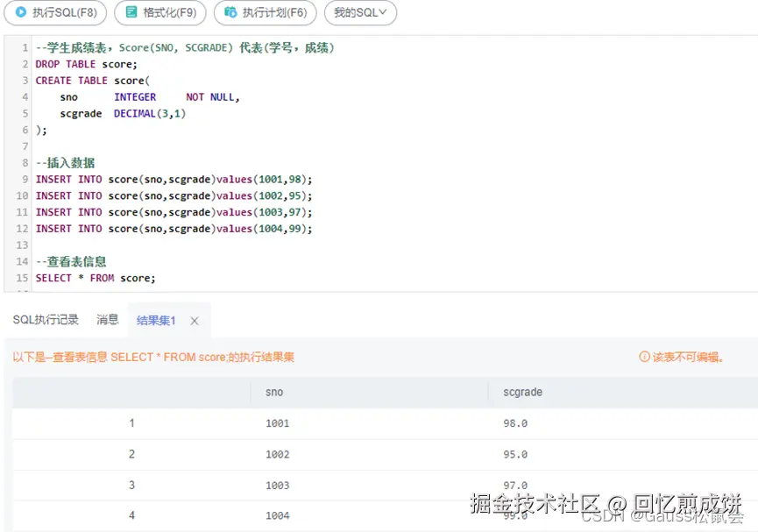Click the 该表不可编辑 notice text
The image size is (758, 532).
[x=687, y=357]
